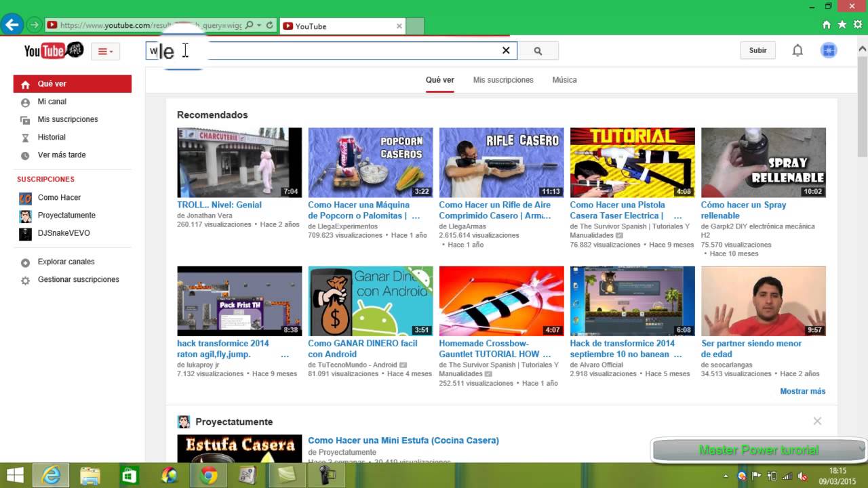868x488 pixels.
Task: Click the volume icon in system tray
Action: point(802,476)
